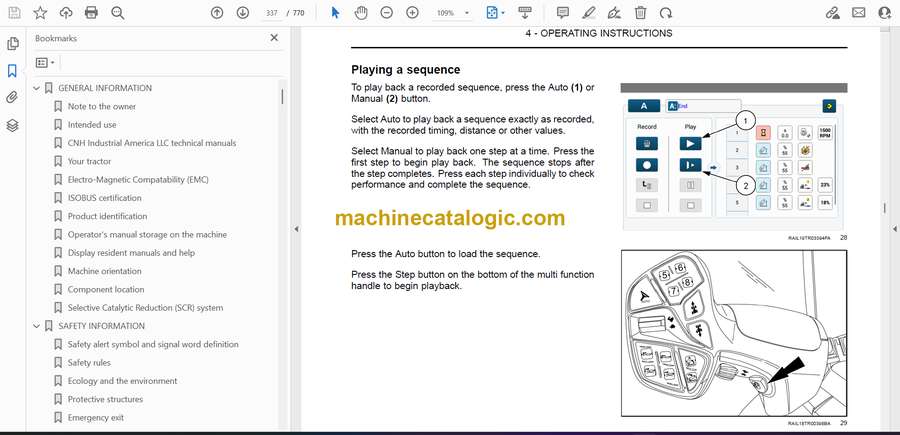900x435 pixels.
Task: Click the page number input field
Action: [x=271, y=13]
